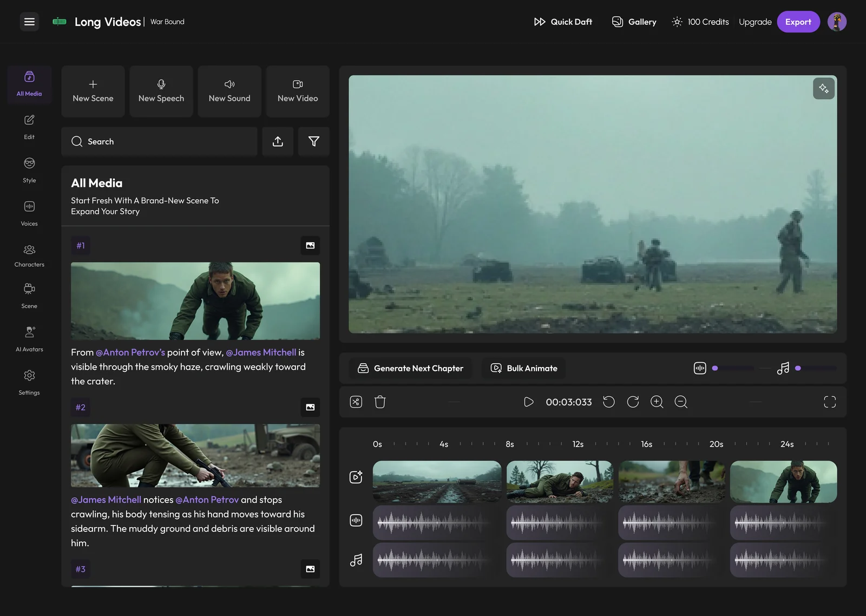The image size is (866, 616).
Task: Click the image icon for scene #2
Action: click(x=310, y=407)
